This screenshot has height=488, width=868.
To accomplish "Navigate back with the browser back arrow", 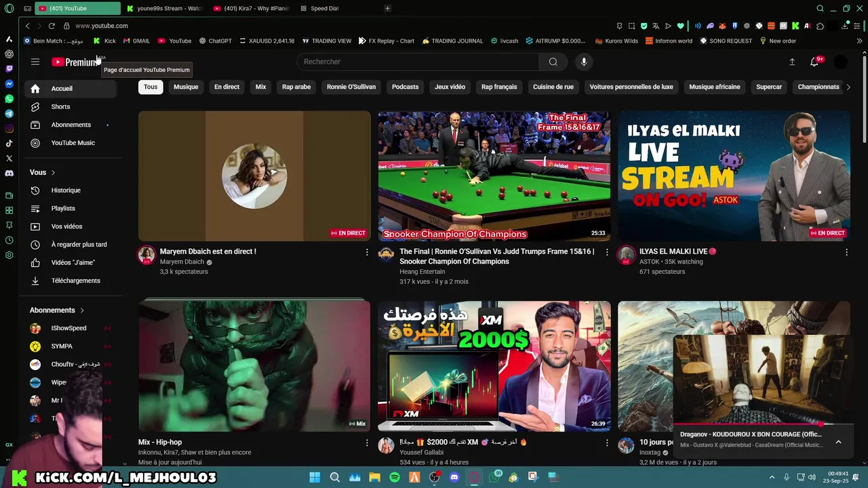I will coord(27,26).
